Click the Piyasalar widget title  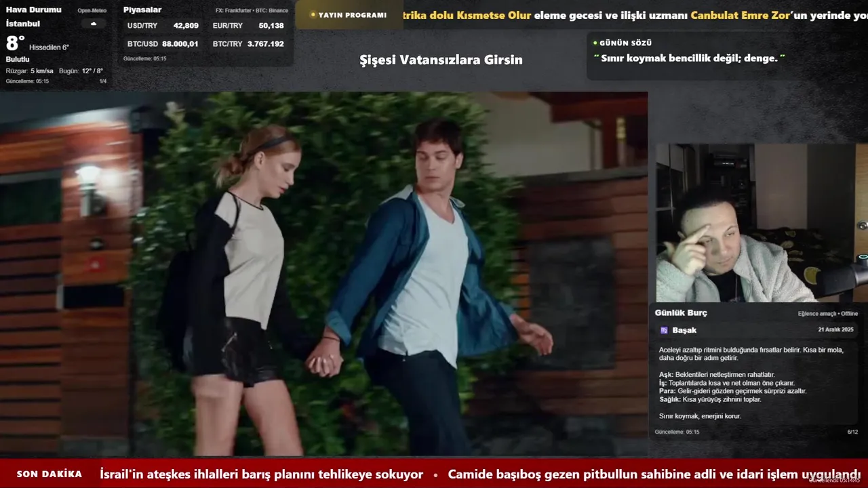pos(142,10)
